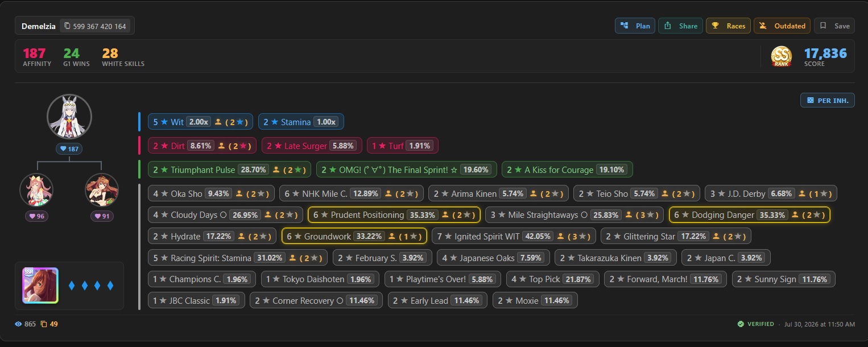
Task: Click the highlighted Prudent Positioning chip
Action: (x=394, y=214)
